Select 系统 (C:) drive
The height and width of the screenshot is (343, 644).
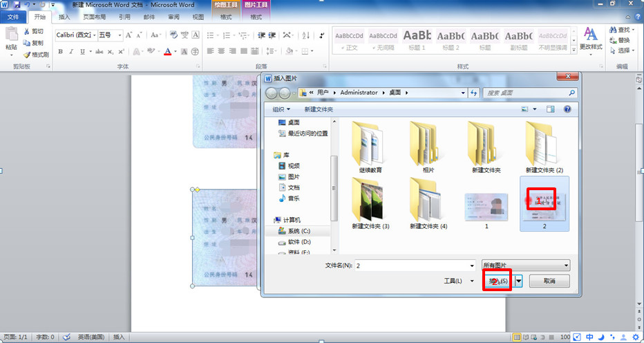294,231
